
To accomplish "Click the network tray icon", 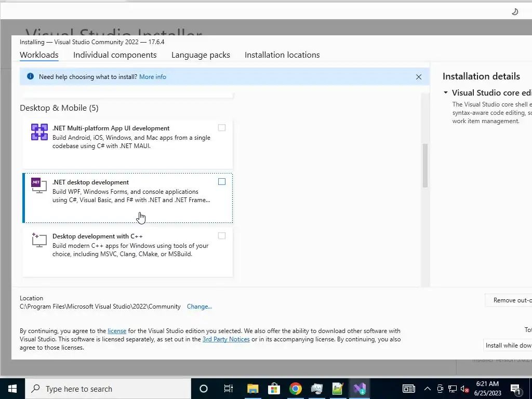I will pos(453,389).
